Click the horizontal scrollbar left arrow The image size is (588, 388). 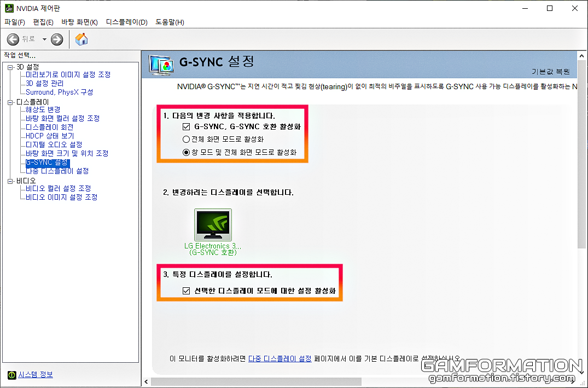(x=146, y=382)
